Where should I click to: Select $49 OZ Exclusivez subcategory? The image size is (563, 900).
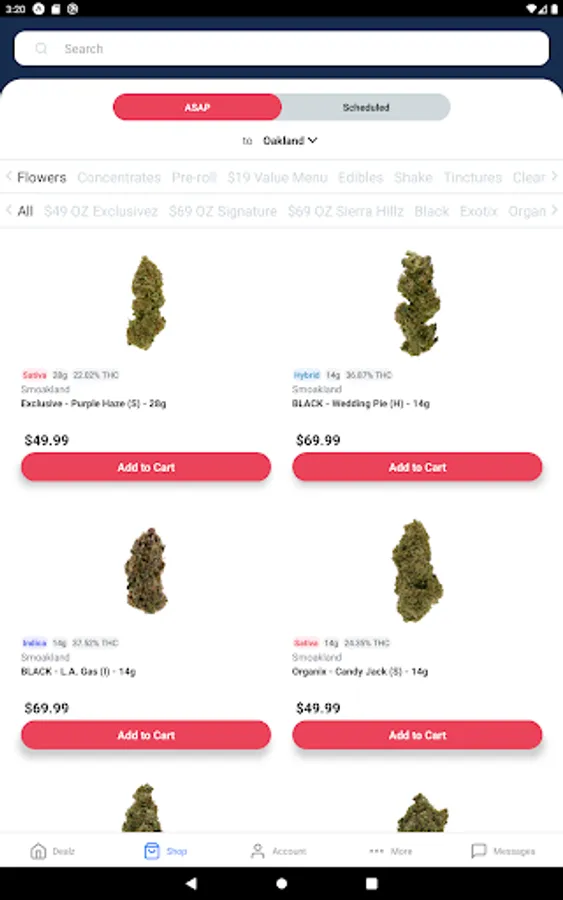click(101, 211)
